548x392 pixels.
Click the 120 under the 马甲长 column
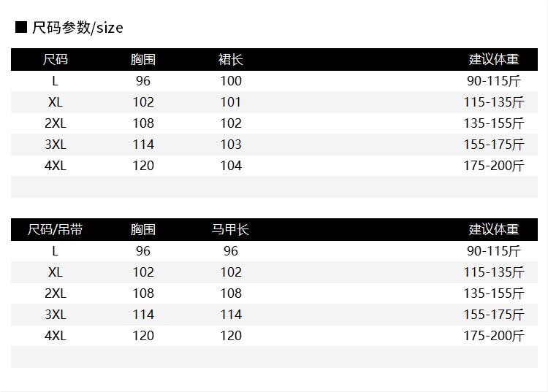(231, 336)
